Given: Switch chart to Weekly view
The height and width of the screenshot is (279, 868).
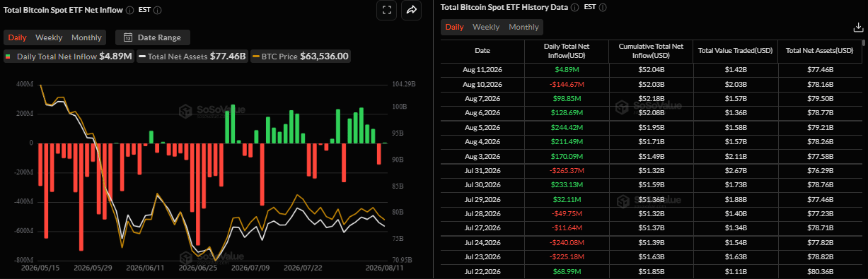Looking at the screenshot, I should (x=49, y=37).
